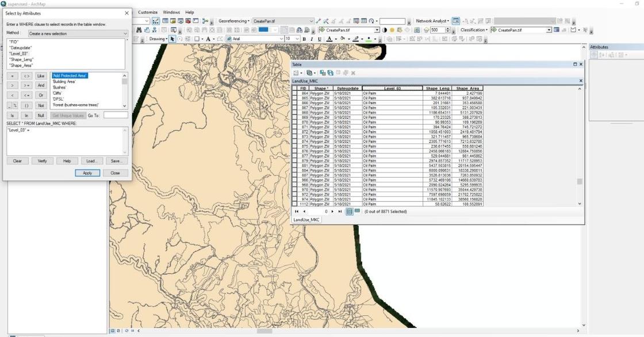Show all records in table
Viewport: 644px width, 337px height.
[350, 211]
